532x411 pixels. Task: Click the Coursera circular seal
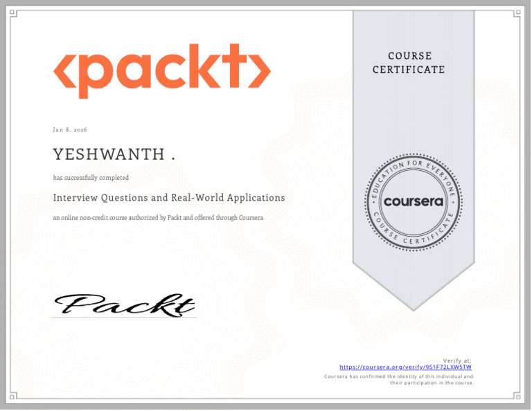coord(414,202)
